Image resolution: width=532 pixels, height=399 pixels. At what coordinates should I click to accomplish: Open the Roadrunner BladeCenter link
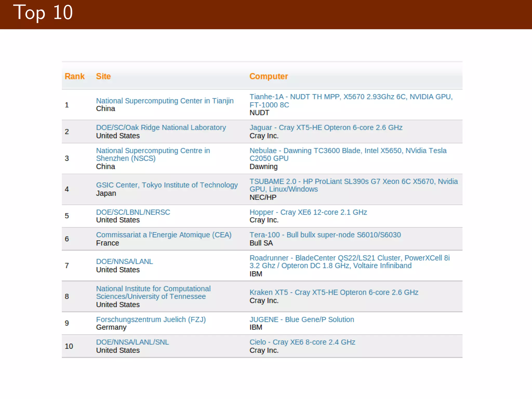(349, 258)
